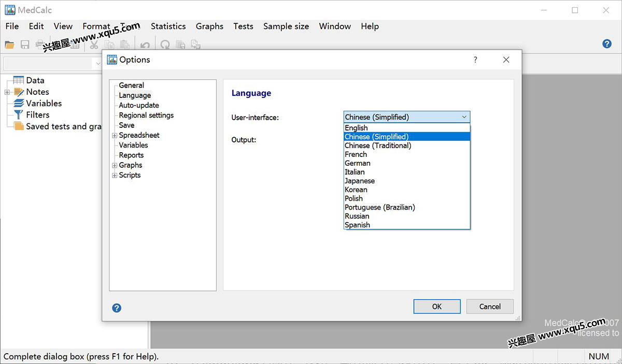The image size is (622, 364).
Task: Select the Notes pencil icon in main tree
Action: tap(19, 92)
